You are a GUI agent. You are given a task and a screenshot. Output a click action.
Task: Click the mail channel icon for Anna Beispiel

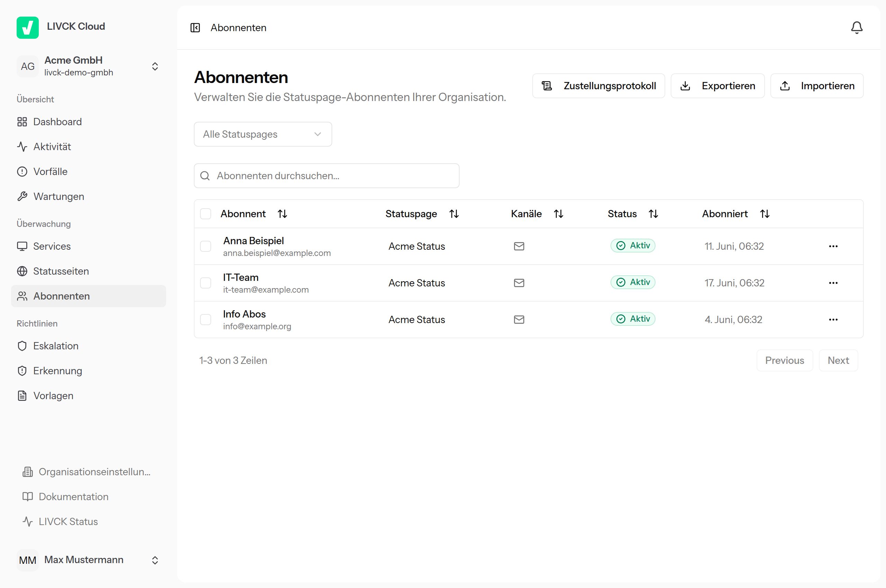click(x=519, y=246)
